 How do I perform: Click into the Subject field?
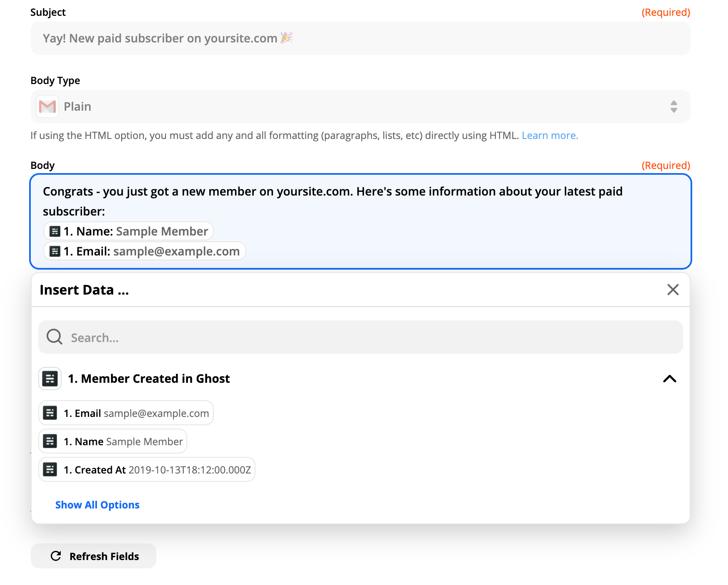point(360,38)
